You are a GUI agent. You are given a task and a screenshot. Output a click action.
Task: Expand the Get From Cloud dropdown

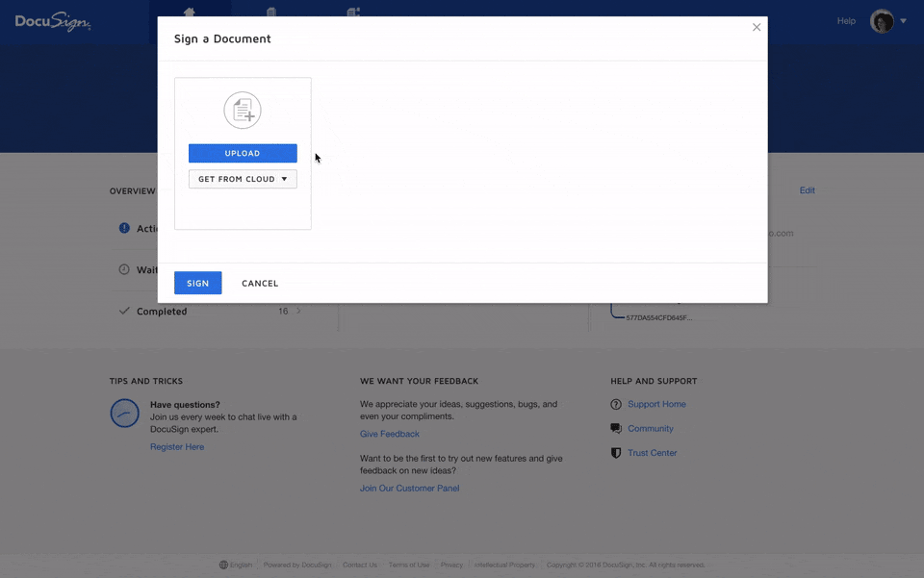point(243,179)
